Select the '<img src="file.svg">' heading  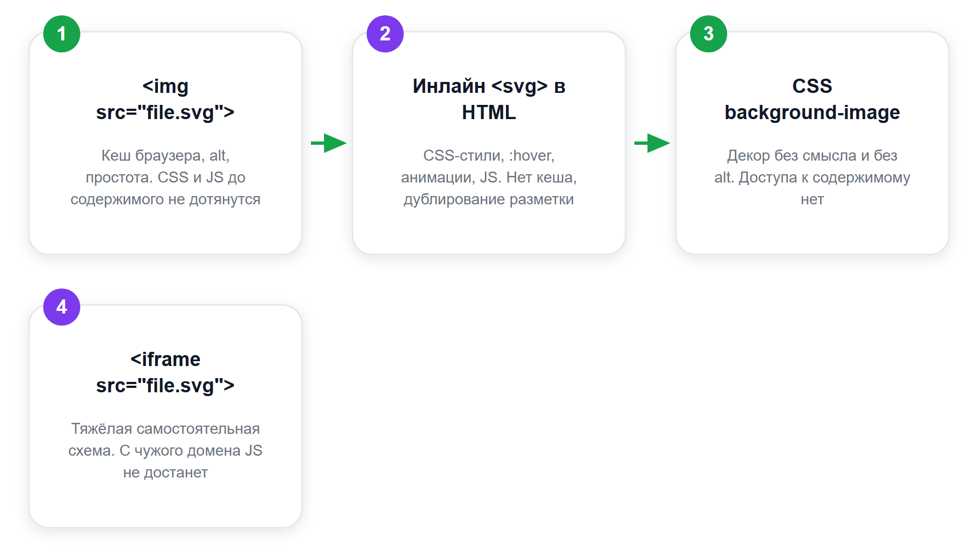tap(166, 99)
